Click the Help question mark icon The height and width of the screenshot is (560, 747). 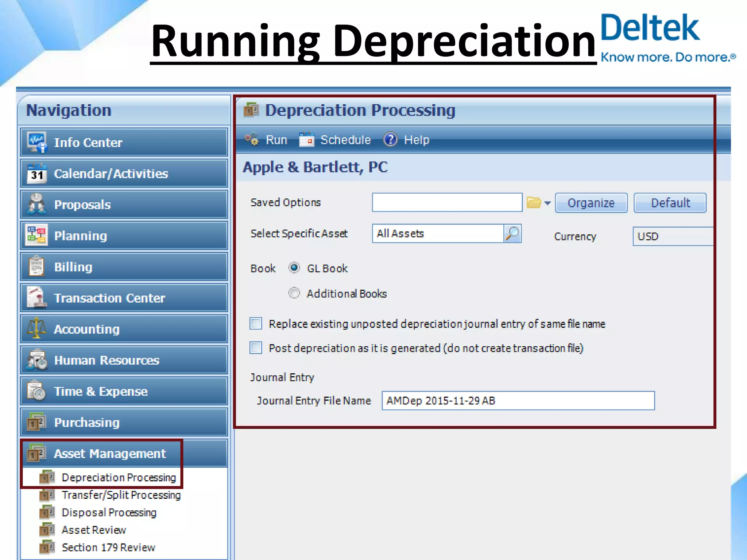click(390, 140)
